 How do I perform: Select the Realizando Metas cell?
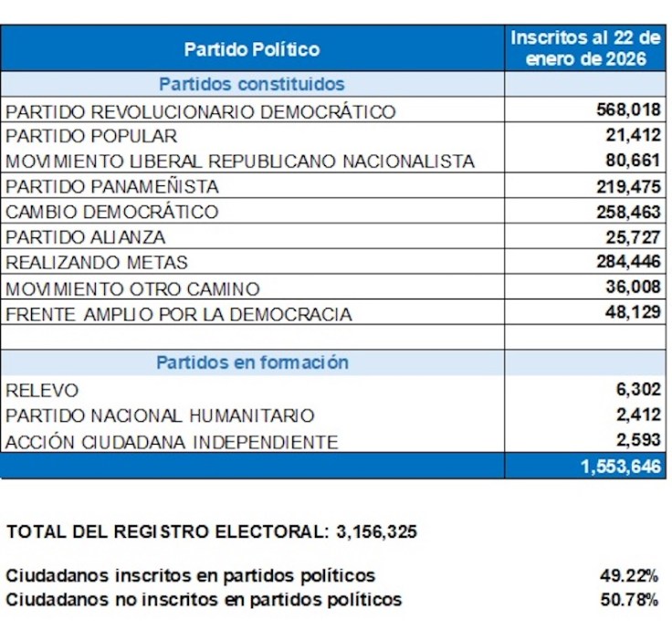pos(97,263)
